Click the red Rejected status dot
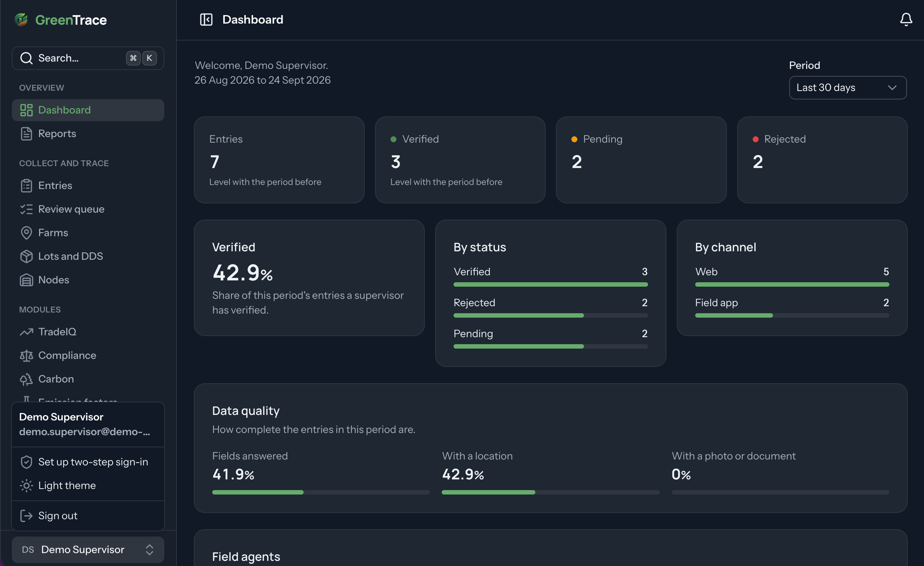 756,140
